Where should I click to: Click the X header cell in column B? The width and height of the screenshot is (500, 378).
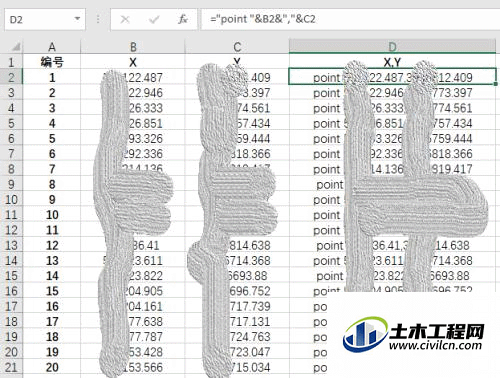pyautogui.click(x=133, y=62)
